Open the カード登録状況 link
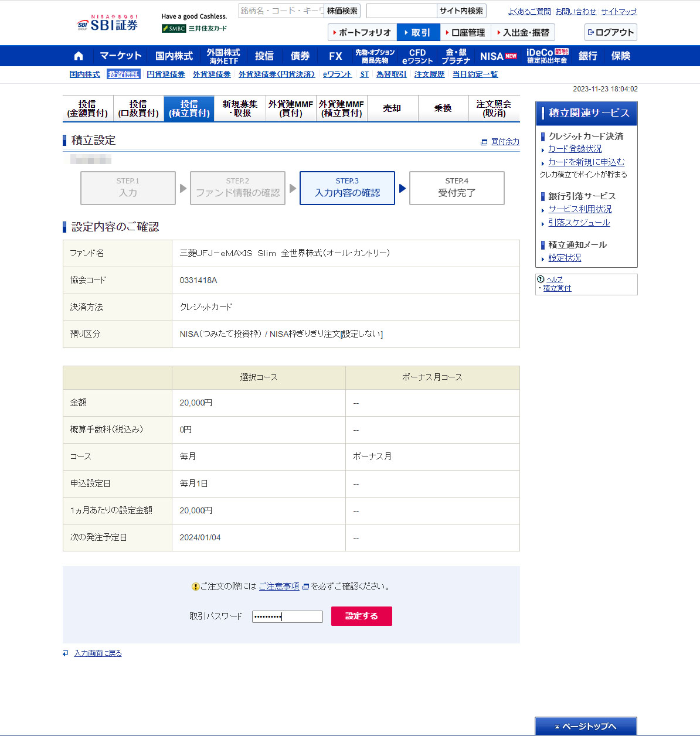 pos(575,149)
